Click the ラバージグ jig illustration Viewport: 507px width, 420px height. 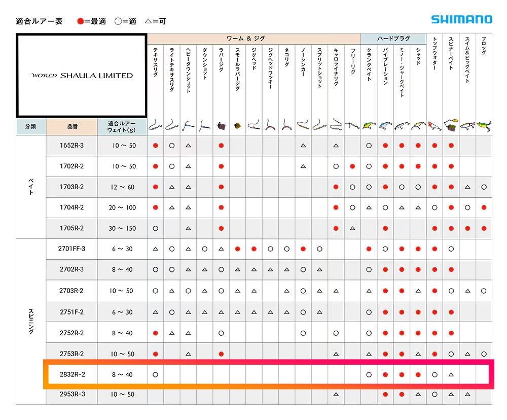click(x=221, y=126)
